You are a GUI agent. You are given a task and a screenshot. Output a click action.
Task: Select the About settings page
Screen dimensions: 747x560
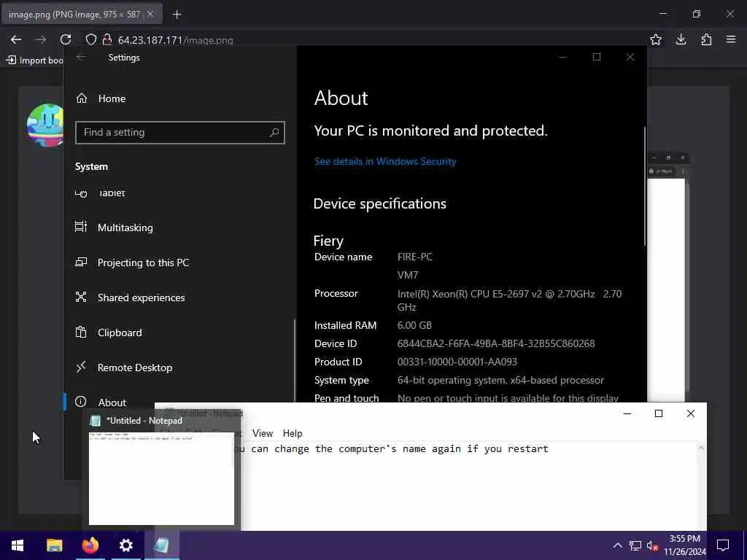point(101,402)
